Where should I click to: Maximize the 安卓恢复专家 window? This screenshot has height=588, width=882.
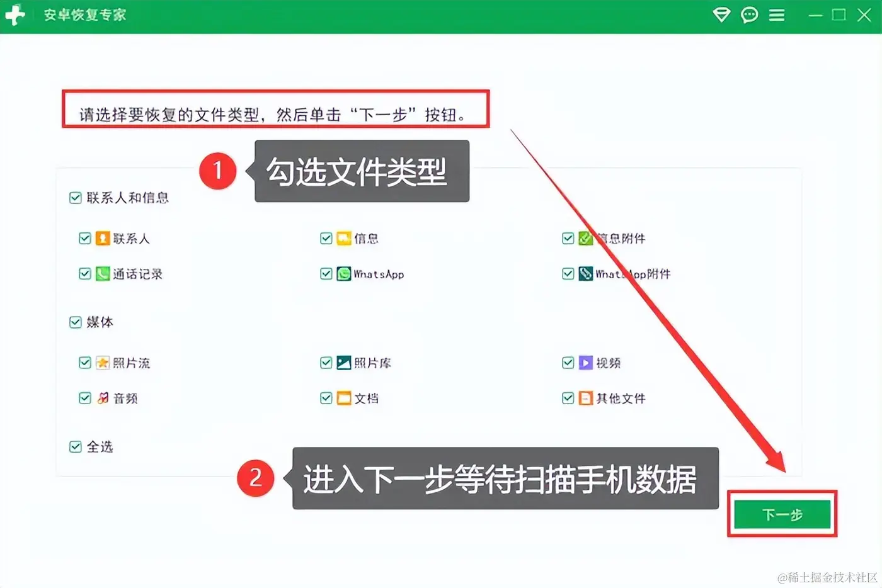coord(839,15)
